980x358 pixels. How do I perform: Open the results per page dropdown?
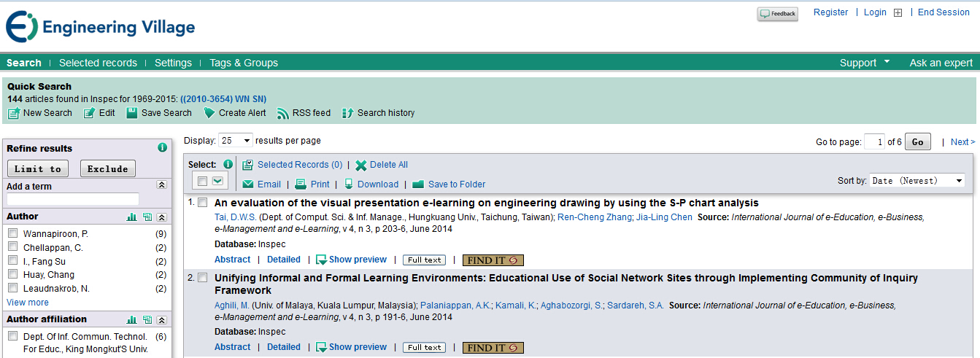236,141
